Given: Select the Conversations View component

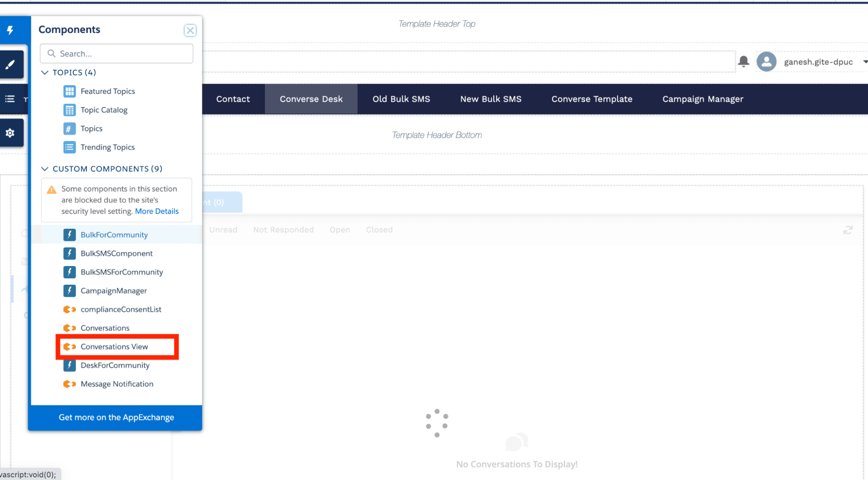Looking at the screenshot, I should 114,346.
